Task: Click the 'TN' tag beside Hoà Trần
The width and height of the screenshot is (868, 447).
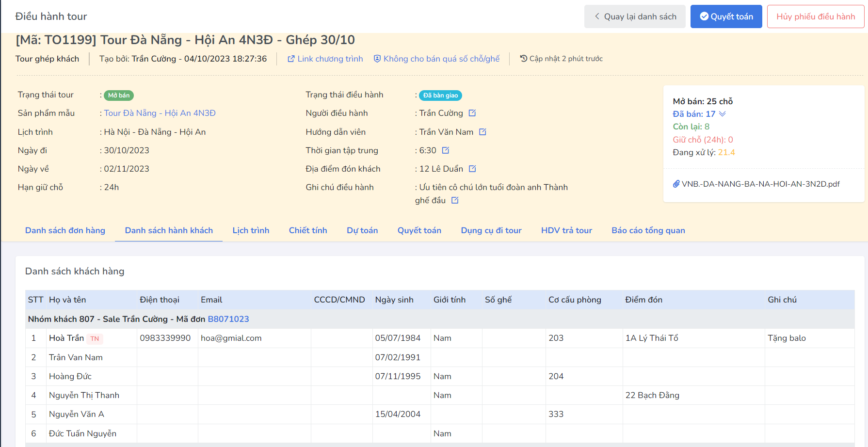Action: pos(95,338)
